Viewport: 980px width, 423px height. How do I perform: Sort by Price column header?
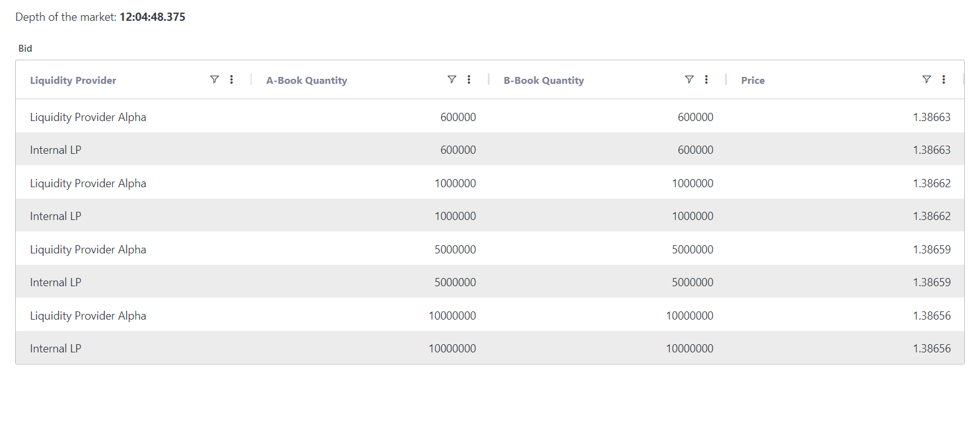click(x=753, y=80)
